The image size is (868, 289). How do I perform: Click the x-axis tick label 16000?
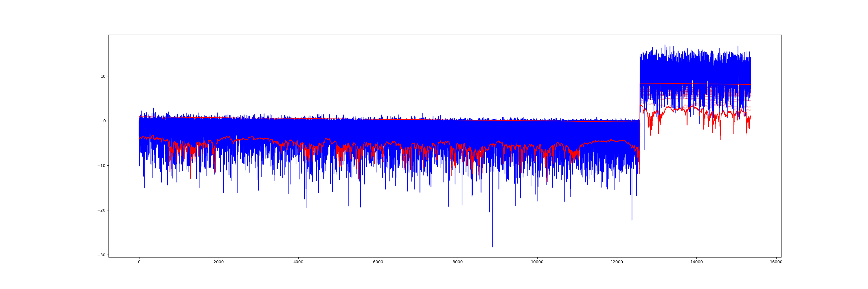click(776, 262)
